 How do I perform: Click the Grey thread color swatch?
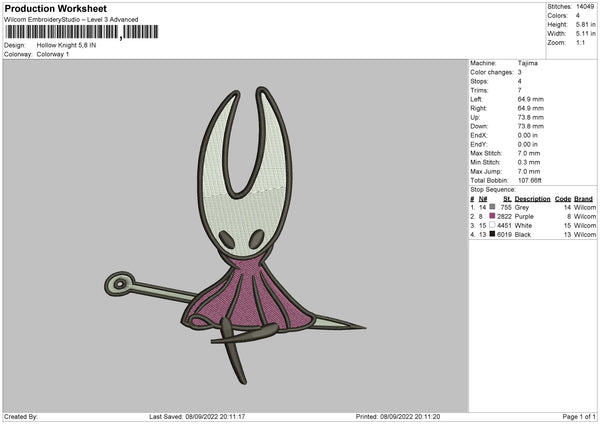pyautogui.click(x=492, y=207)
